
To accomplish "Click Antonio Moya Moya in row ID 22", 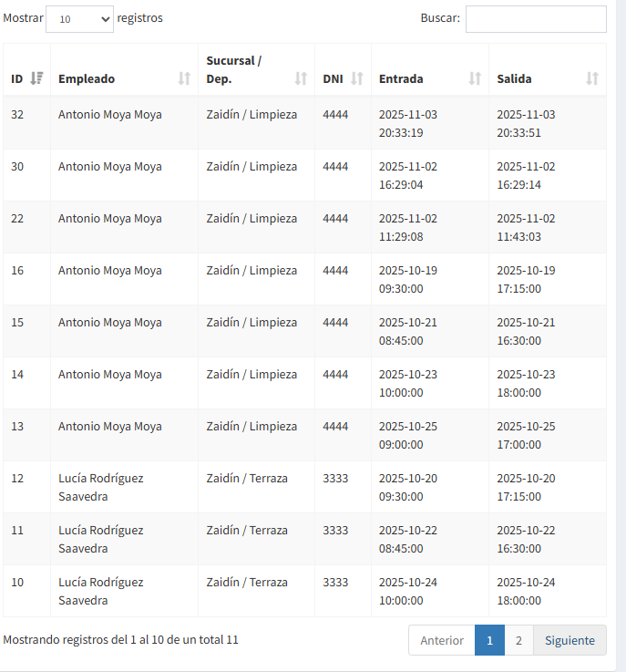I will coord(109,219).
